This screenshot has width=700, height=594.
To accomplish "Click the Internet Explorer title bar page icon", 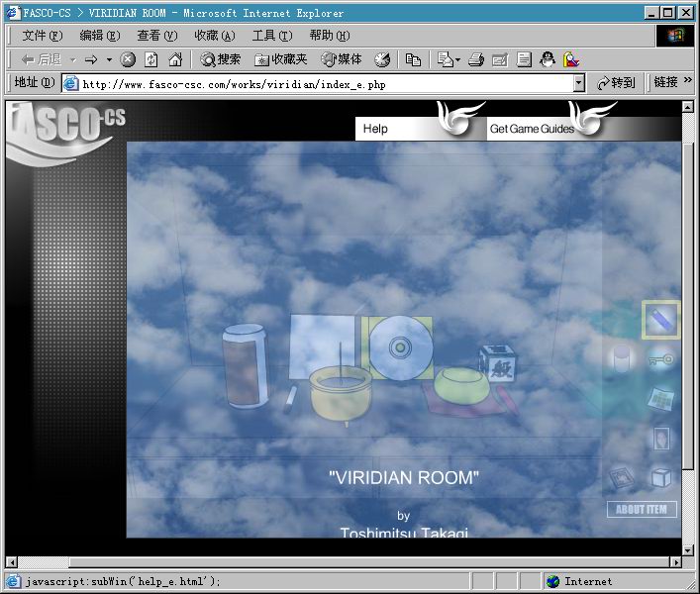I will coord(14,12).
